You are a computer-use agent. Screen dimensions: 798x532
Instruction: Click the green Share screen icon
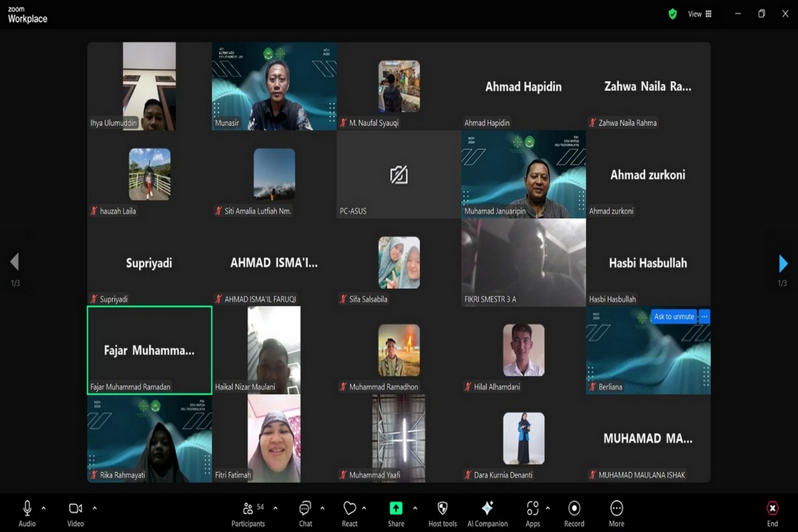pyautogui.click(x=396, y=508)
